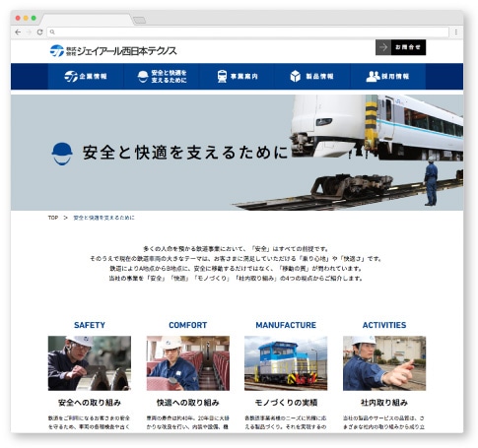Open the 採用情報 navigation menu
478x448 pixels.
pyautogui.click(x=388, y=76)
